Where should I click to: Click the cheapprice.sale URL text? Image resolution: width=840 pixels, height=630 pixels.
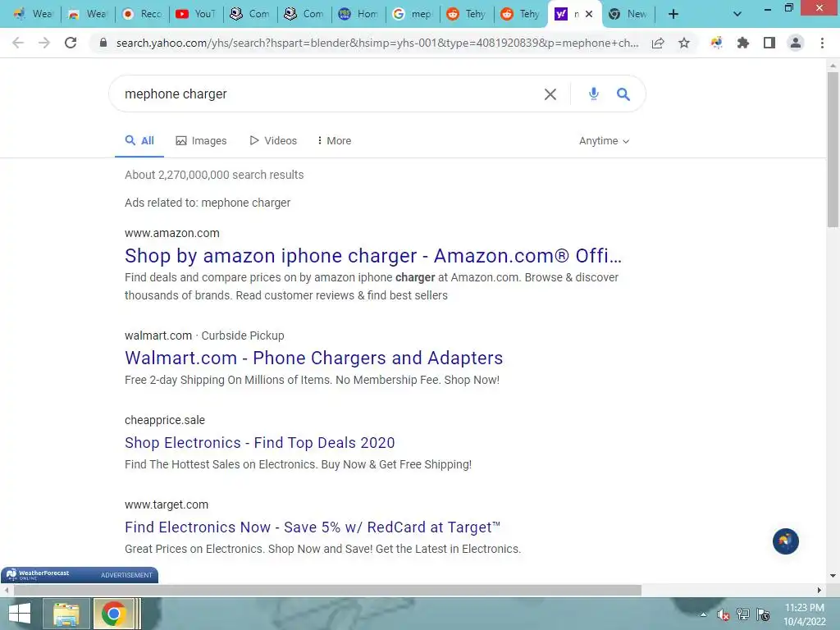click(164, 420)
